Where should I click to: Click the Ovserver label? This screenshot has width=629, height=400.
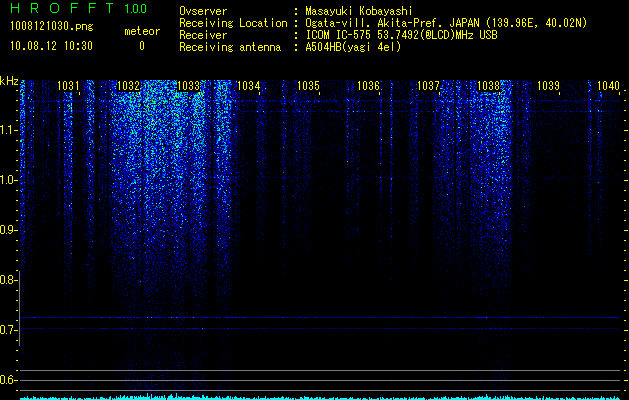click(x=203, y=11)
